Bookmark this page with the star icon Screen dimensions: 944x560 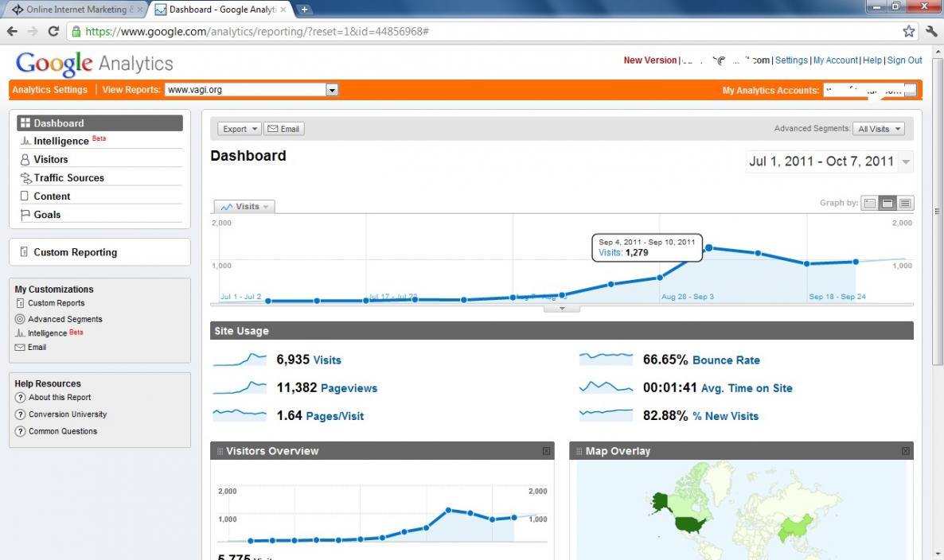tap(908, 31)
